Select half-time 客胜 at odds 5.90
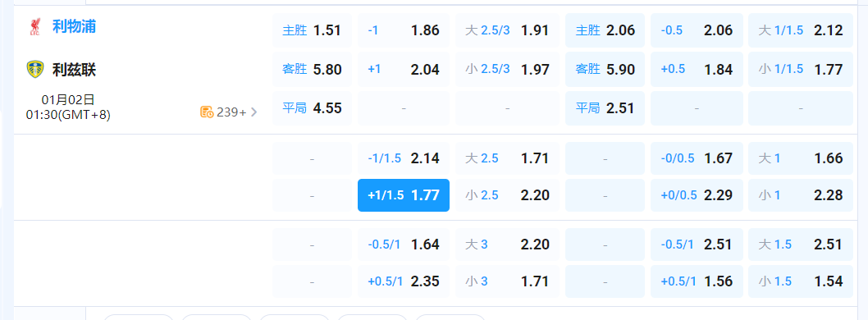Screen dimensions: 868x320 click(x=605, y=69)
